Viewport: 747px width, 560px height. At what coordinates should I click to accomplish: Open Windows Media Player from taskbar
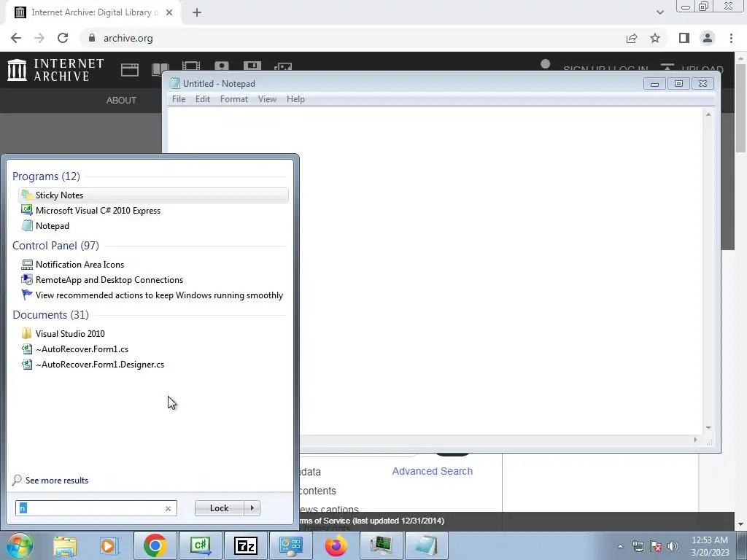[109, 545]
